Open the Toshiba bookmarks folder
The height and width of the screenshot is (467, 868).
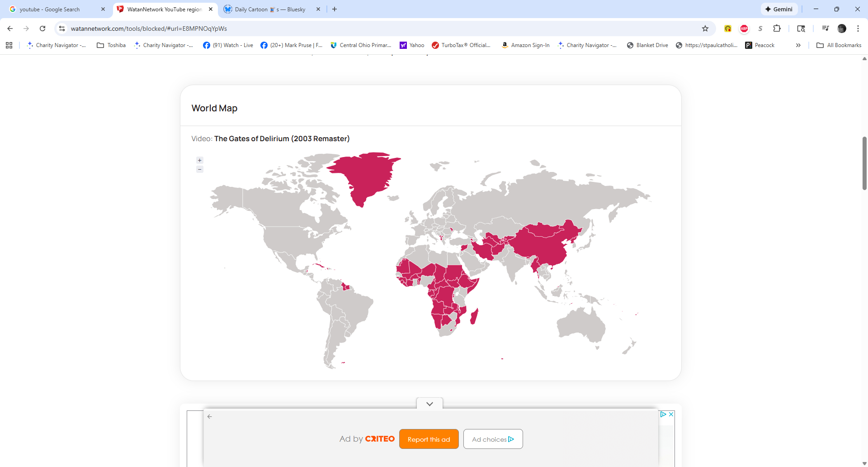(x=111, y=45)
